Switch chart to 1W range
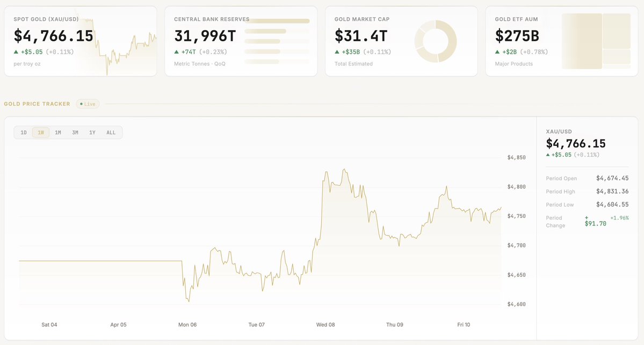Viewport: 644px width, 345px height. coord(41,133)
